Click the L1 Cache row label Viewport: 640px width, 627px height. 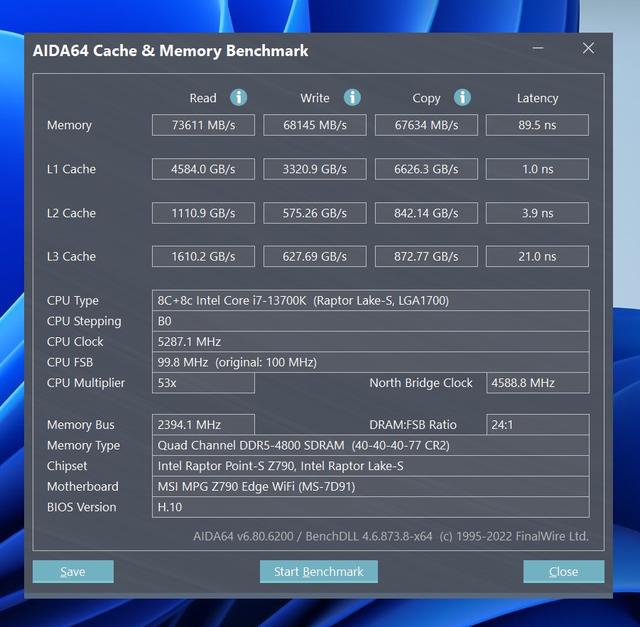71,169
